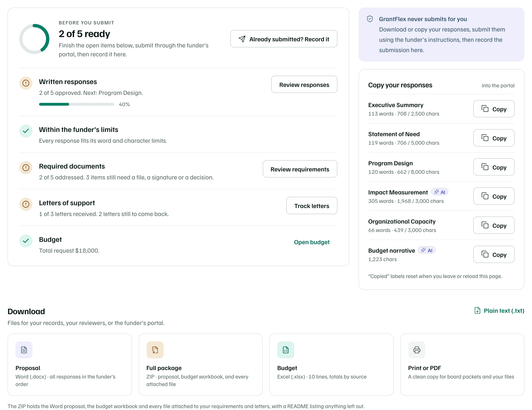Click the shield icon beside GrantFlex never submits

click(370, 19)
